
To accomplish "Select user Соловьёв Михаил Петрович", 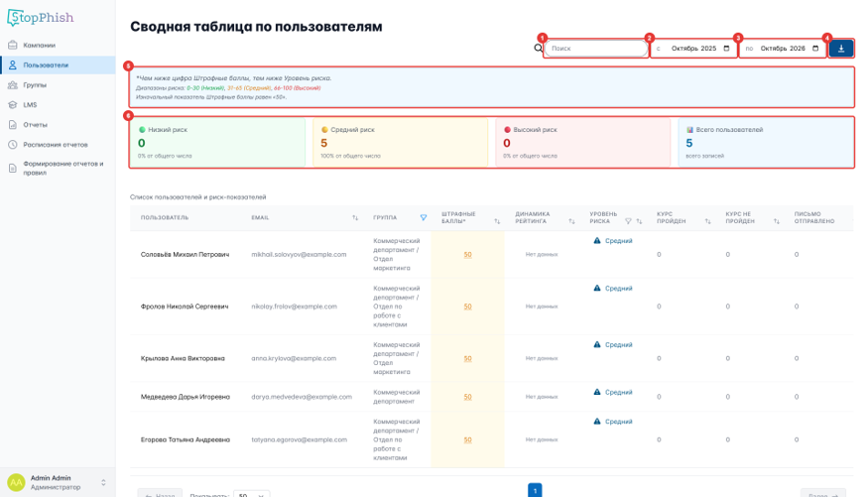I will tap(185, 255).
